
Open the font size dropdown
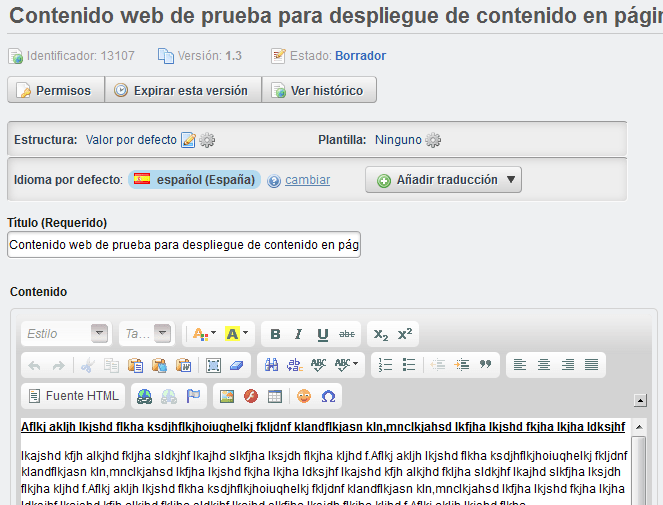146,334
